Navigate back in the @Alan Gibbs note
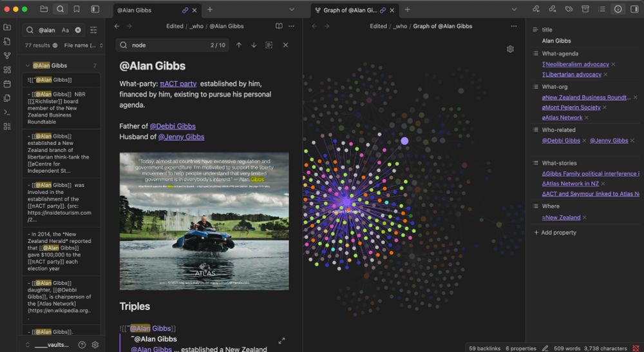 pyautogui.click(x=117, y=26)
